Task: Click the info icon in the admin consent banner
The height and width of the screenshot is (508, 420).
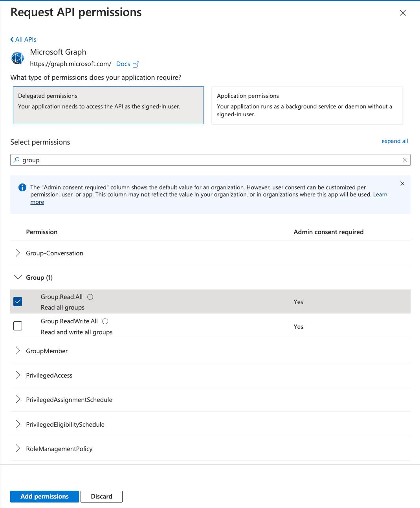Action: [x=22, y=187]
